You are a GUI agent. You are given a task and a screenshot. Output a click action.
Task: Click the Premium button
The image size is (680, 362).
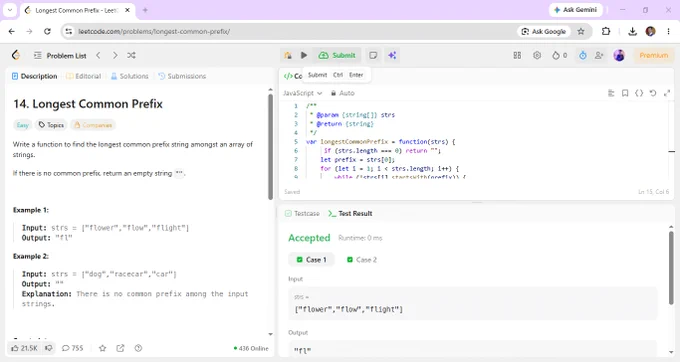tap(653, 55)
